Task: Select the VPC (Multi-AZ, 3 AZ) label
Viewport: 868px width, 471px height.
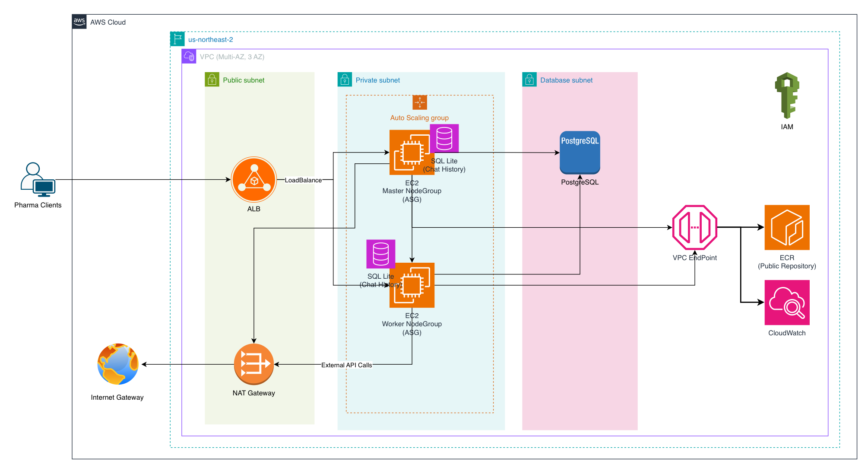Action: 232,57
